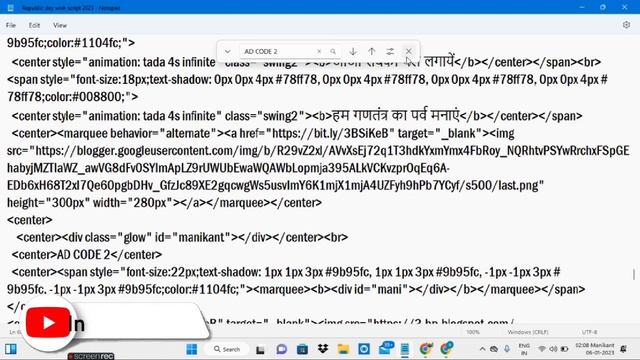Open the Chat app on the taskbar
This screenshot has height=360, width=640.
point(281,349)
